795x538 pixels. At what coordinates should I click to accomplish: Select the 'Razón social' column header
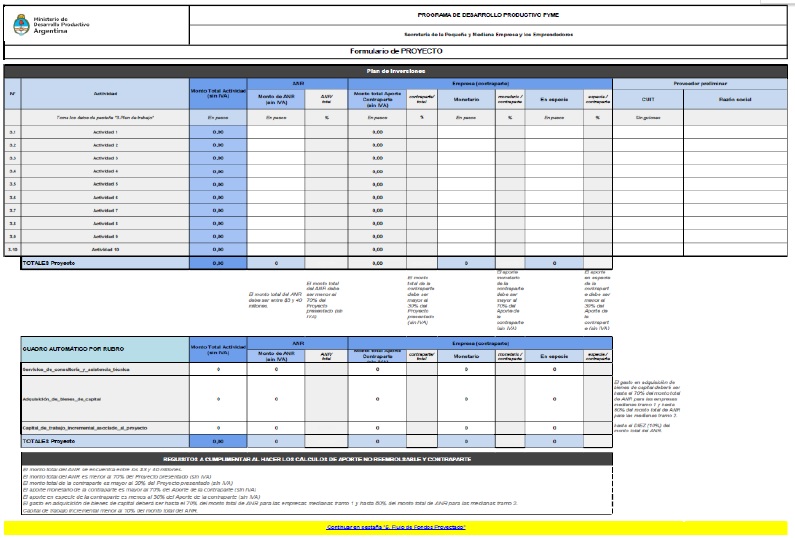coord(735,99)
